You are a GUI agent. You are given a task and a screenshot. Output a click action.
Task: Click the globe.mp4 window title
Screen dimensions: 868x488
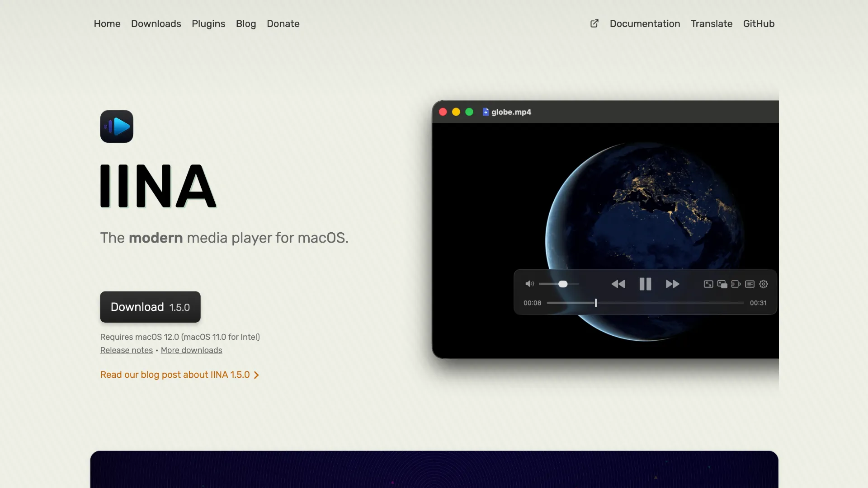[x=511, y=112]
